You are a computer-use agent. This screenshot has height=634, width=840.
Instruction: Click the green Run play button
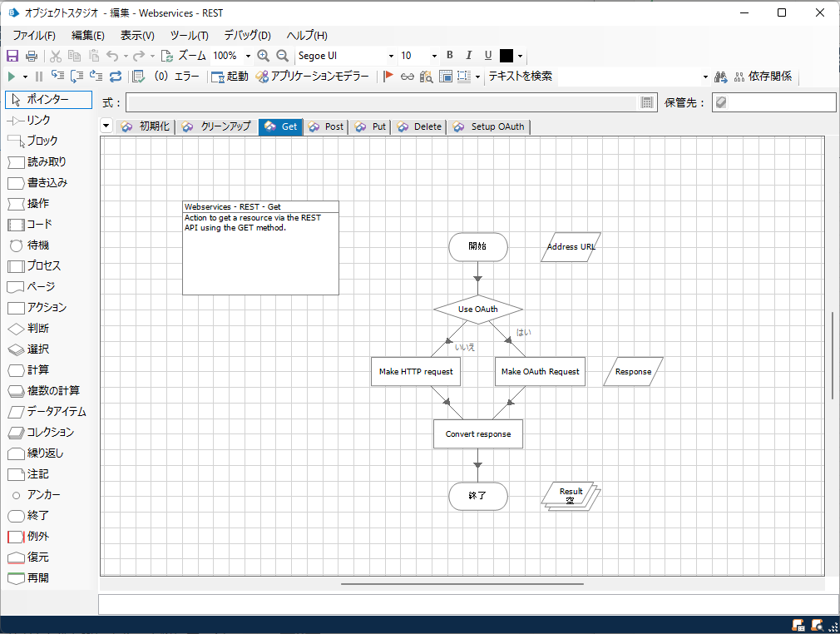12,77
